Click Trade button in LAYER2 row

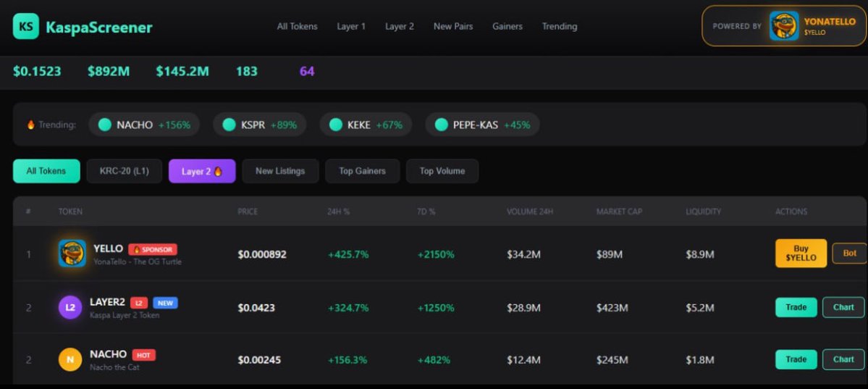pyautogui.click(x=796, y=308)
